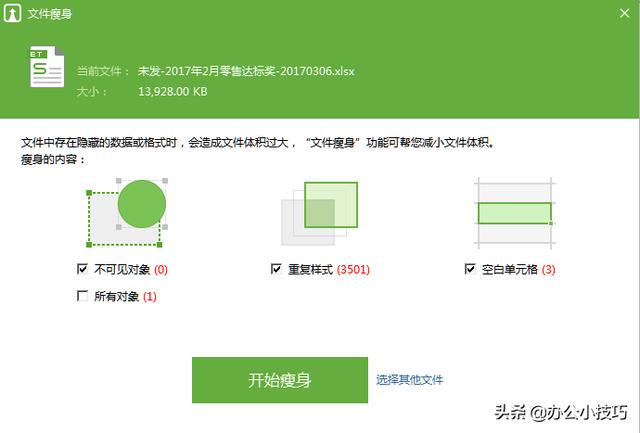
Task: Close the 文件瘦身 dialog
Action: [x=624, y=13]
